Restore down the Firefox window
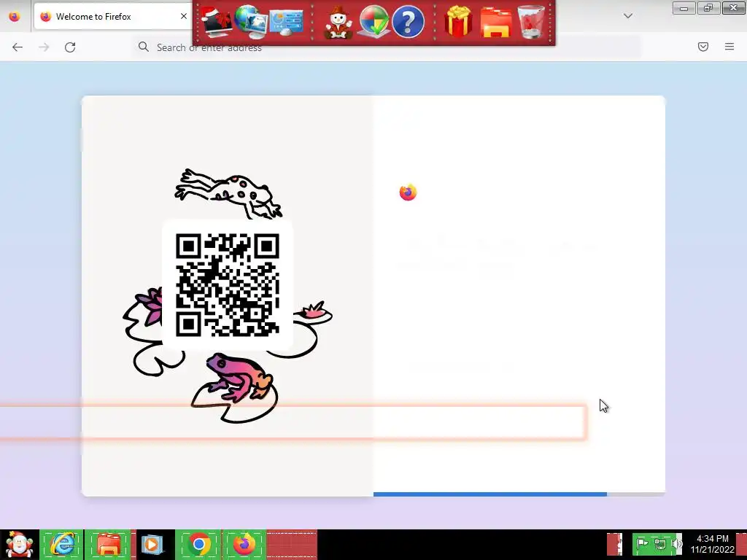747x560 pixels. tap(708, 8)
